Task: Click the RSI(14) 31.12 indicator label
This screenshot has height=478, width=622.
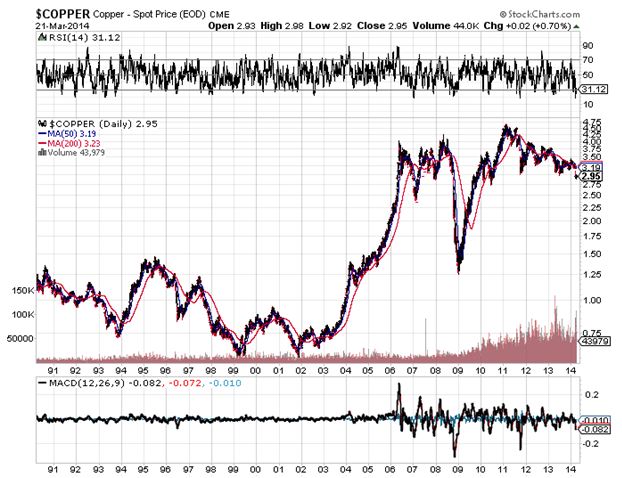Action: click(84, 37)
